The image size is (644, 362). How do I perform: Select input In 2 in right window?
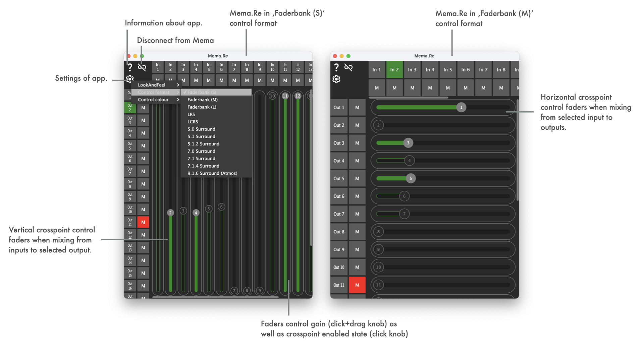pos(394,70)
